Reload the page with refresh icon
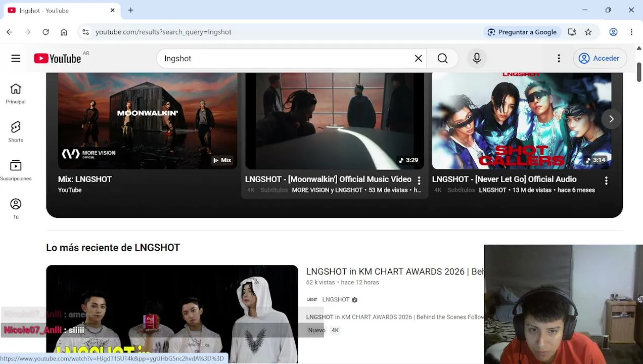This screenshot has height=364, width=643. tap(45, 32)
